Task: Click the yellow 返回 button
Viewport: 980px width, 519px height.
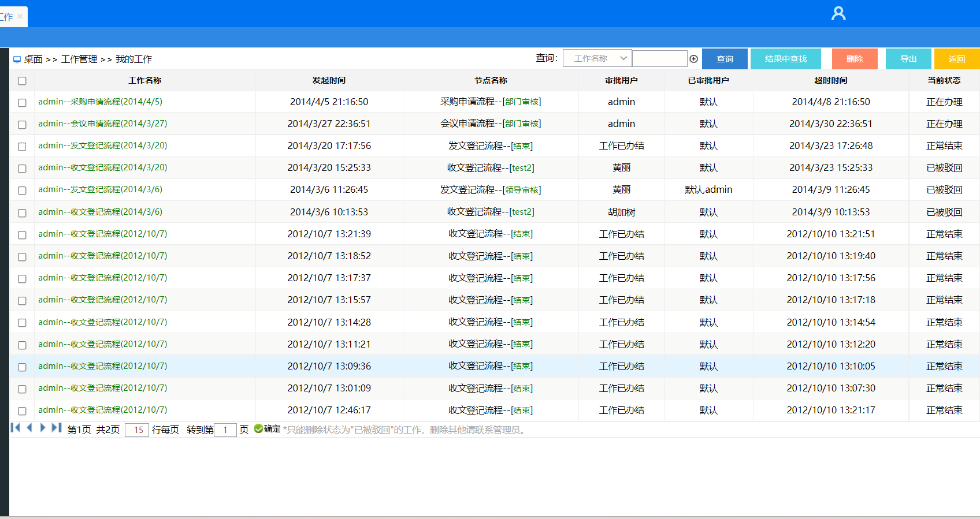Action: point(957,59)
